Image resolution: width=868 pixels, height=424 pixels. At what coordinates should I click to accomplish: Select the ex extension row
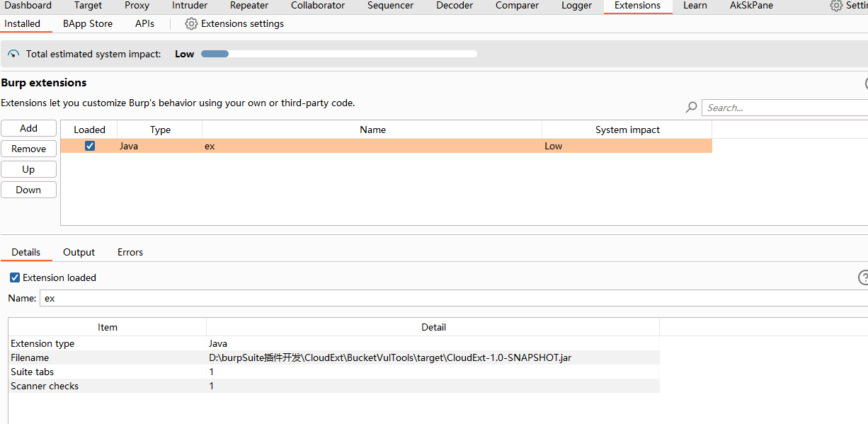(354, 146)
